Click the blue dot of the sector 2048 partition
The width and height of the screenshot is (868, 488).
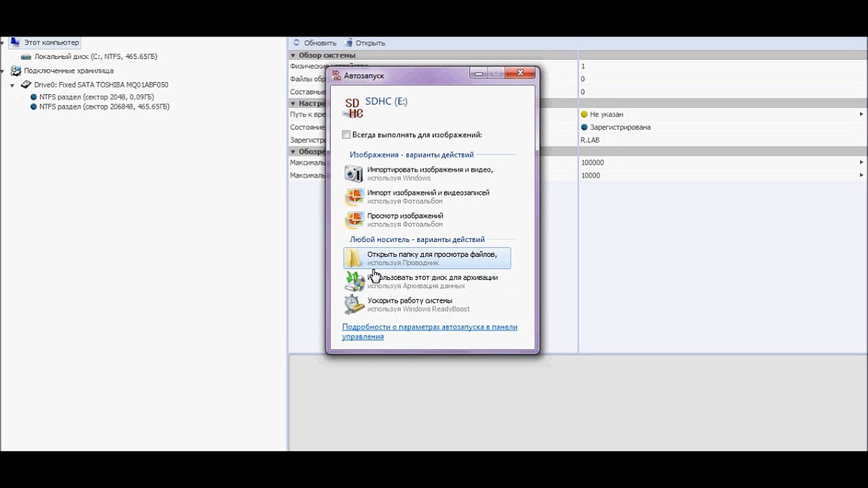coord(33,97)
